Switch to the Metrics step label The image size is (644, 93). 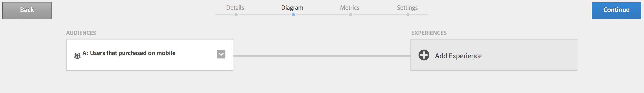pyautogui.click(x=350, y=8)
